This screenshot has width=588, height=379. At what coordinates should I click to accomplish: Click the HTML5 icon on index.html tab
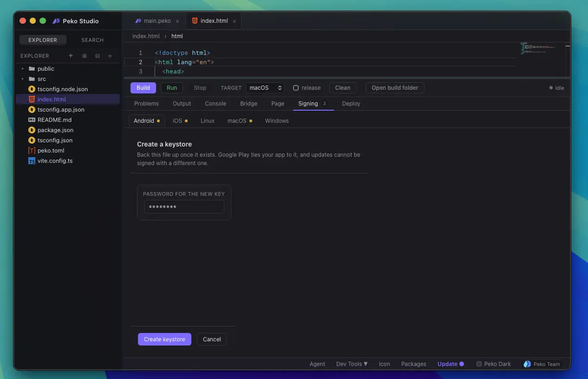pos(195,21)
